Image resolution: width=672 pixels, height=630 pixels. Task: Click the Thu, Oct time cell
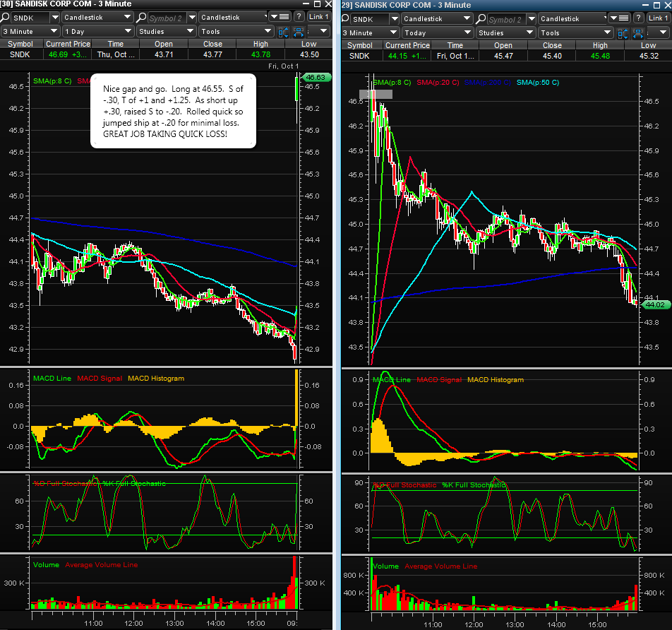[x=116, y=54]
